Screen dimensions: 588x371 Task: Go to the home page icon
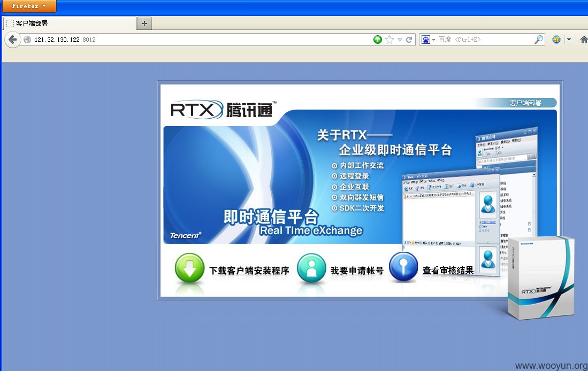click(x=584, y=40)
